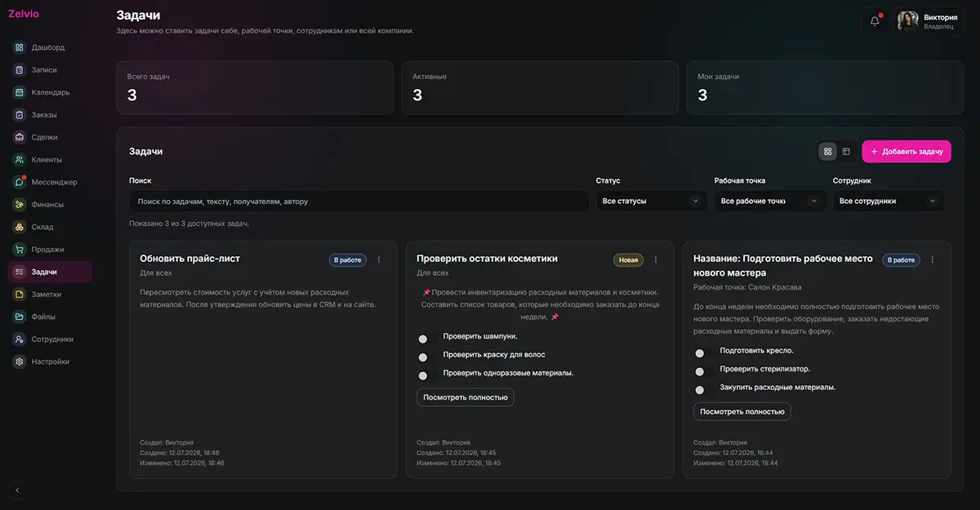Click the task search input field
Screen dimensions: 980x510
[x=359, y=201]
